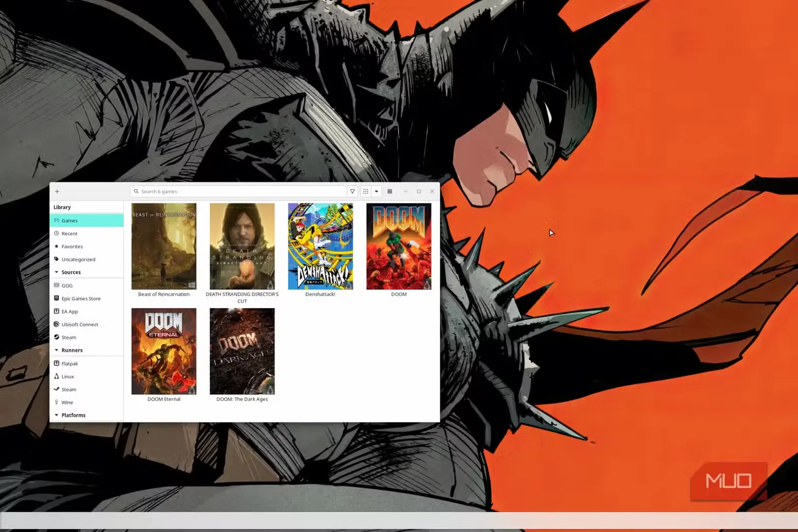Viewport: 798px width, 532px height.
Task: Select the classic DOOM game cover
Action: [x=399, y=246]
